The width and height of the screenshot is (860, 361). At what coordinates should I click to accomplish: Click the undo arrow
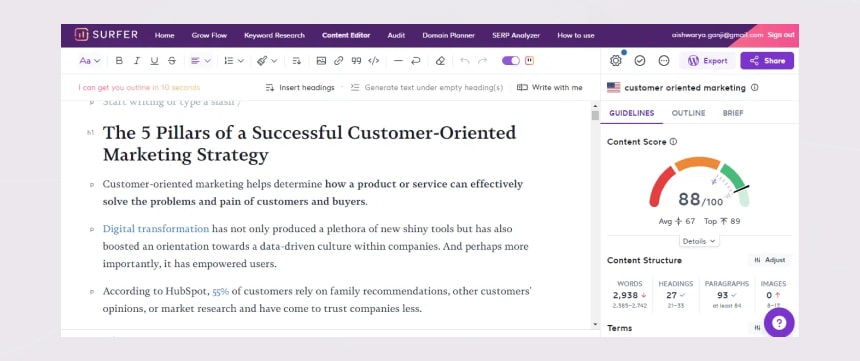click(465, 61)
